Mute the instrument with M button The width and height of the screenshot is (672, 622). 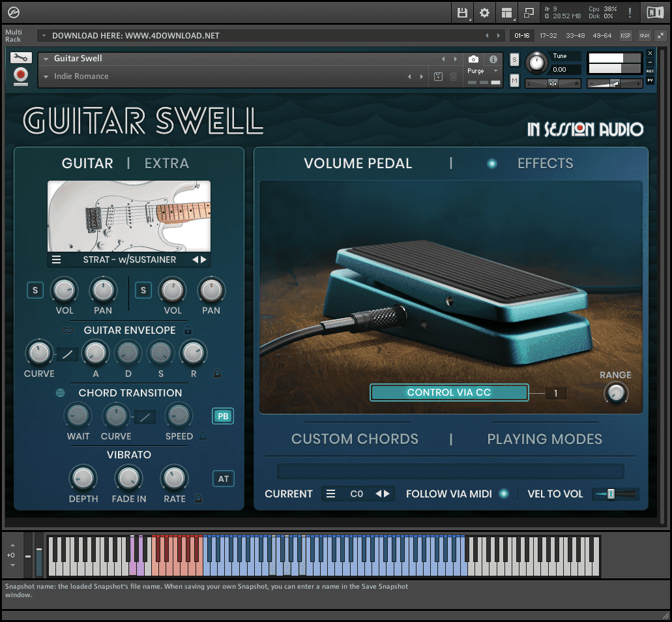coord(514,80)
